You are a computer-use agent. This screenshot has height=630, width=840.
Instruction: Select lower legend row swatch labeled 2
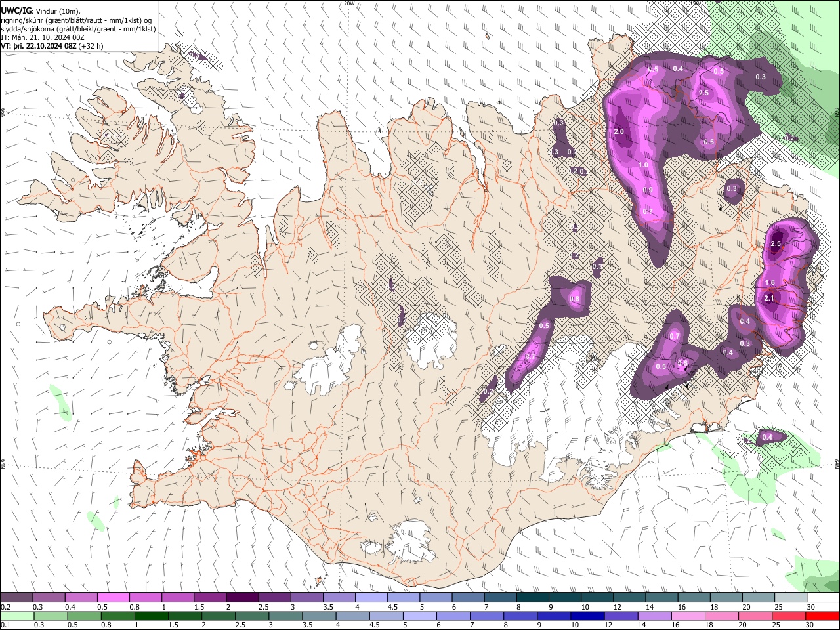219,616
